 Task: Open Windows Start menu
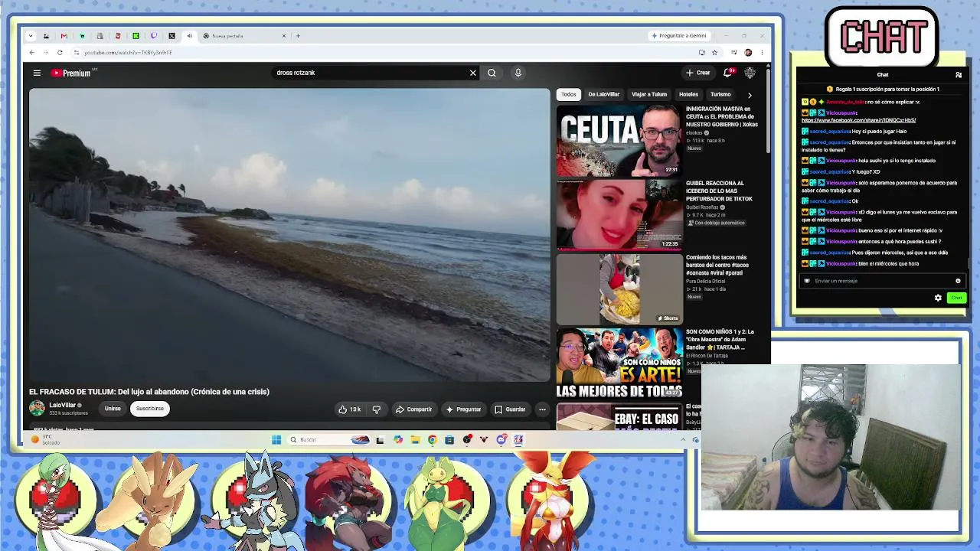(x=276, y=439)
